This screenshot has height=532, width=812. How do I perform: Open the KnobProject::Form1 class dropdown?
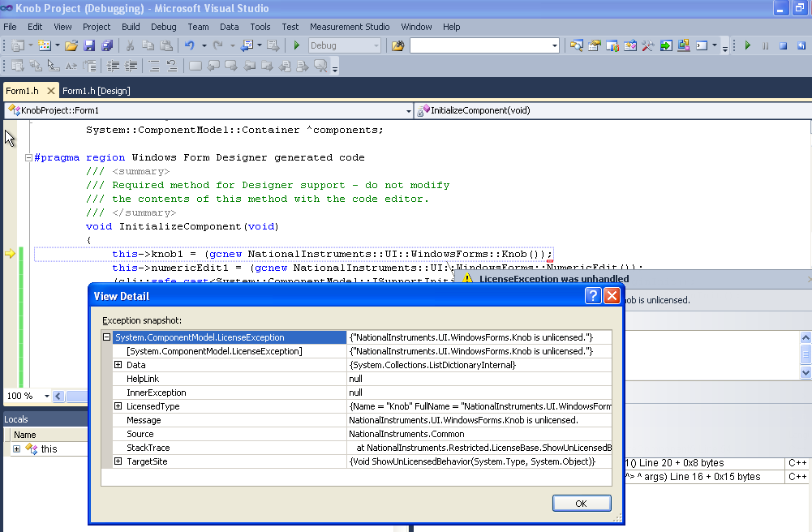pos(408,110)
